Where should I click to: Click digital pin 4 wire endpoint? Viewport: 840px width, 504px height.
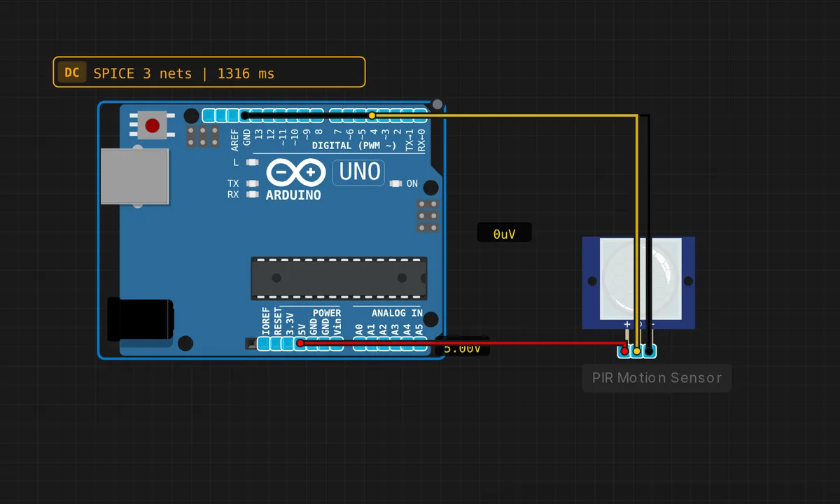[372, 115]
